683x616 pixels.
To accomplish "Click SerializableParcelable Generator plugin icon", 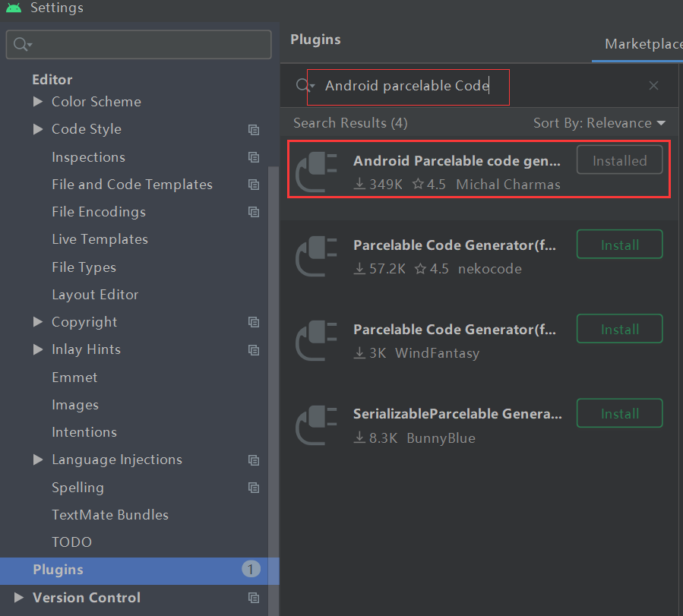I will [317, 425].
